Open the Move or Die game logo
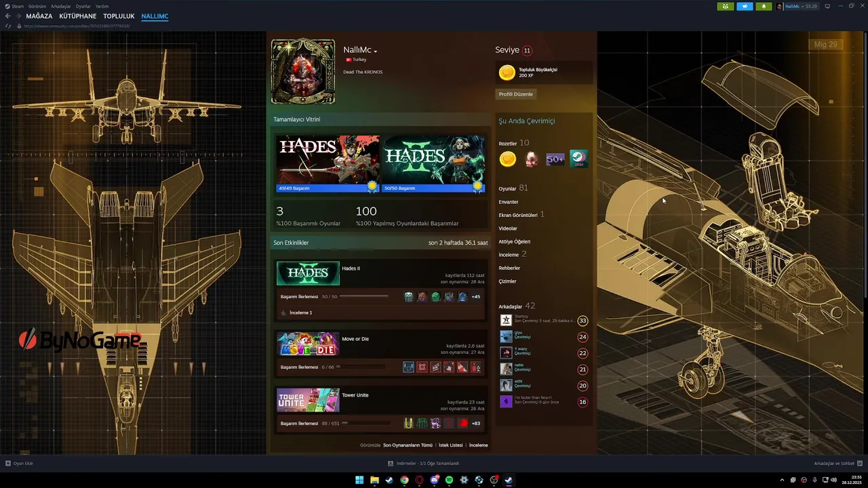Image resolution: width=868 pixels, height=488 pixels. coord(308,344)
